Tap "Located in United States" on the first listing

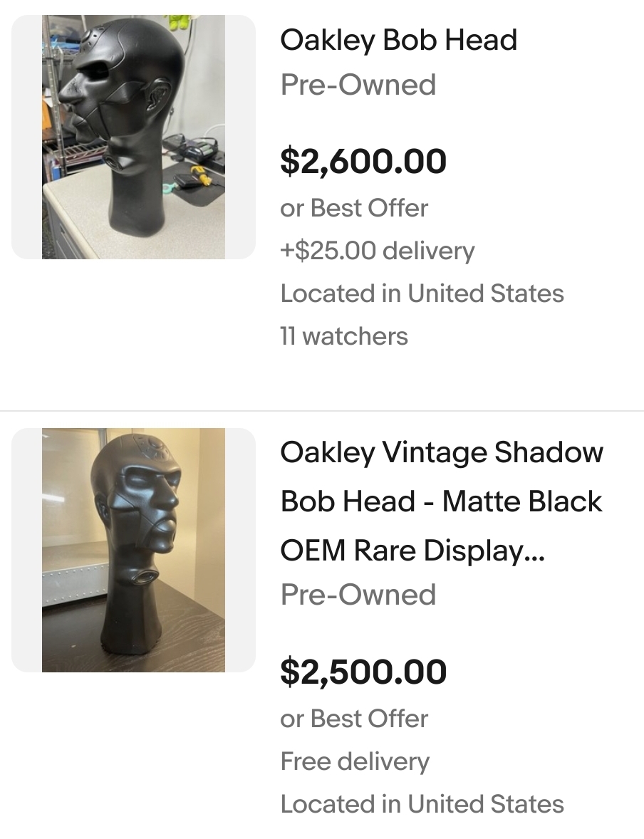point(422,293)
